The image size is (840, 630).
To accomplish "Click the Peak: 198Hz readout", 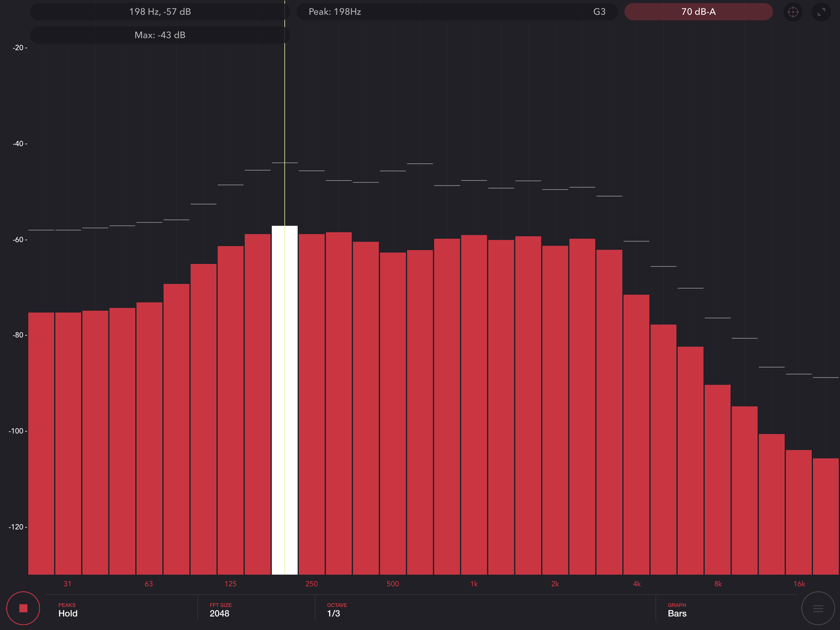I will (x=335, y=12).
